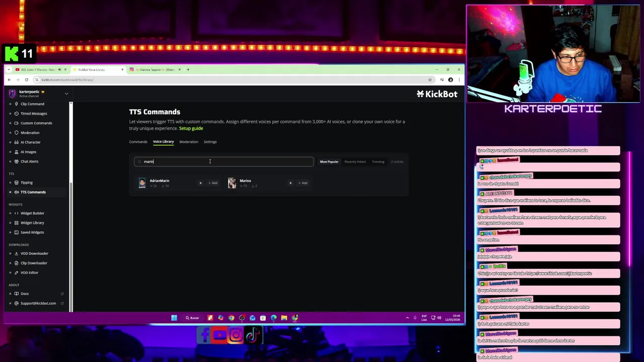Screen dimensions: 644x362
Task: Go back in browser history
Action: coord(9,80)
